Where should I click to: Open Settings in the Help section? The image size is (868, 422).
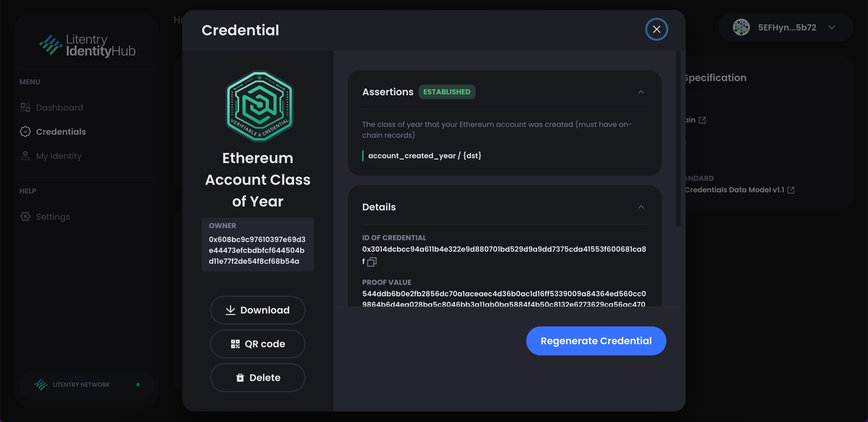pyautogui.click(x=53, y=217)
